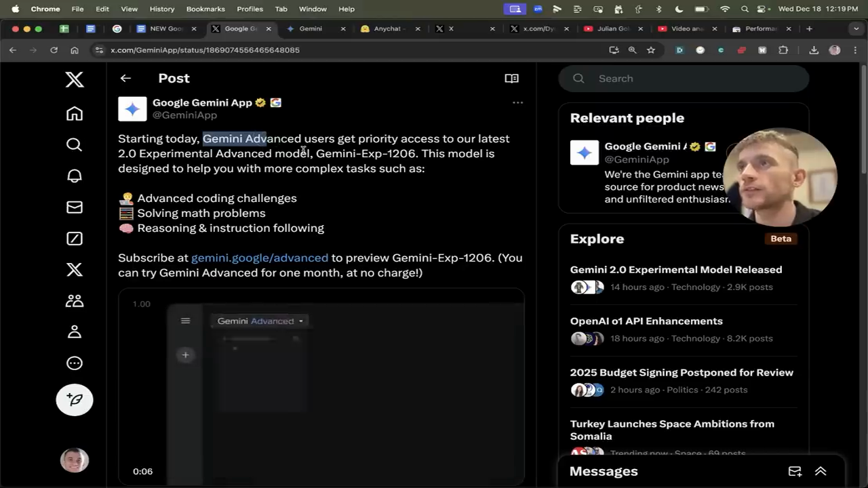Open the More circle icon
The height and width of the screenshot is (488, 868).
(75, 363)
